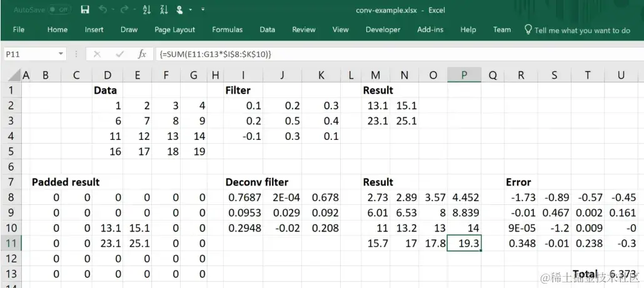Click the Insert Function fx icon

(x=142, y=54)
